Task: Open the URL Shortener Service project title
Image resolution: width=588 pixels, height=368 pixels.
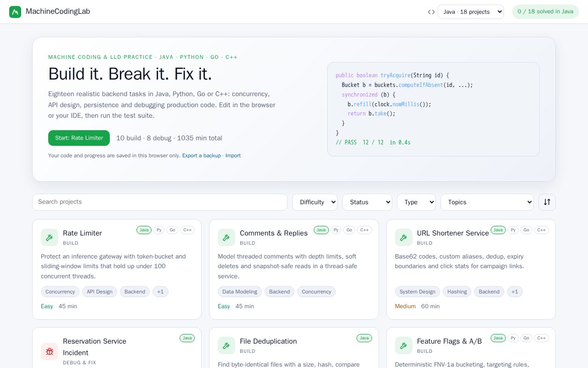Action: (x=453, y=233)
